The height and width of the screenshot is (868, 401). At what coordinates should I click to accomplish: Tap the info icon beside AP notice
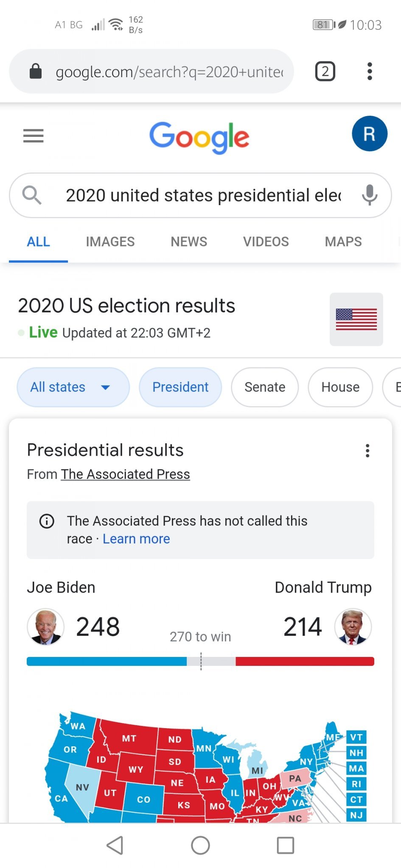pyautogui.click(x=47, y=521)
